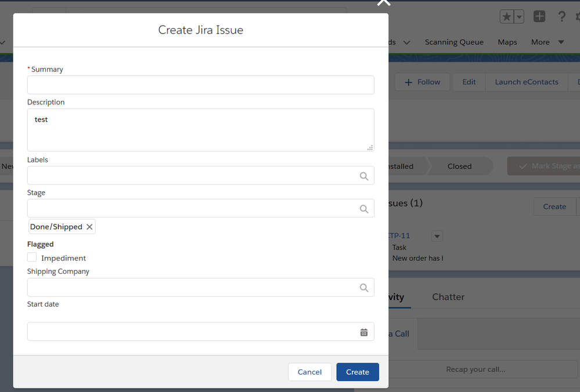Open Global Actions with the plus icon

click(539, 16)
